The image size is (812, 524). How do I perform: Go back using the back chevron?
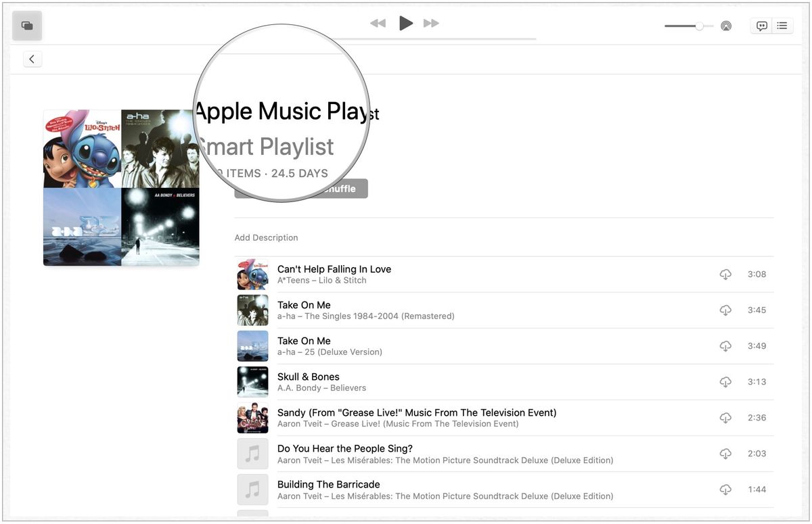32,58
